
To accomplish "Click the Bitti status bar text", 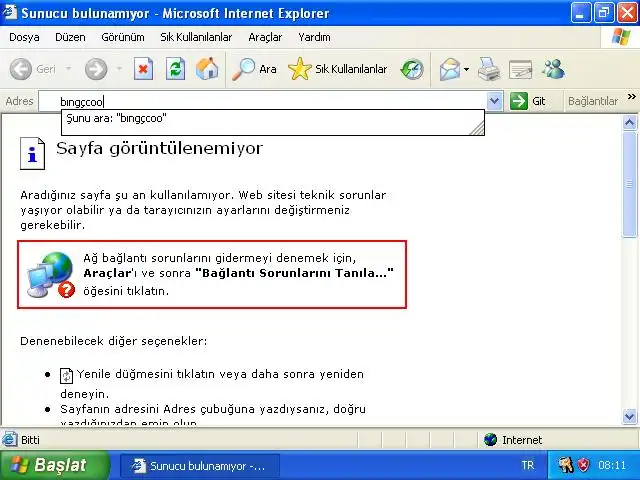I will tap(30, 440).
